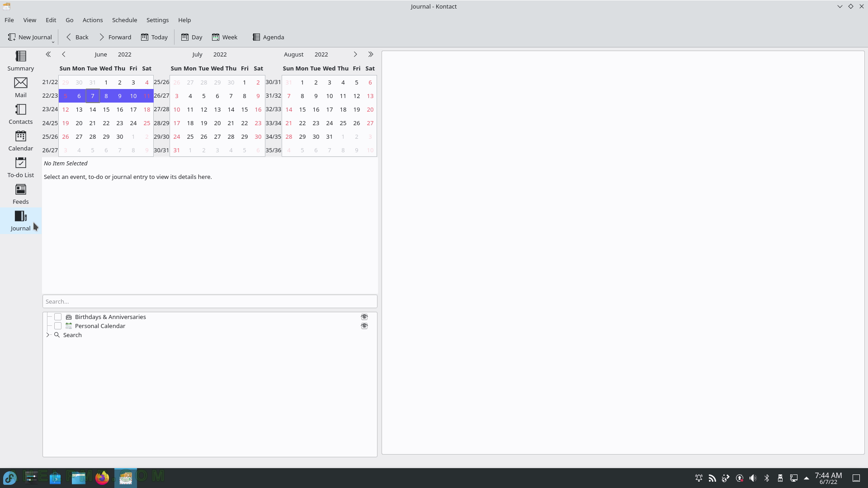Image resolution: width=868 pixels, height=488 pixels.
Task: Open the New Journal dropdown arrow
Action: point(53,42)
